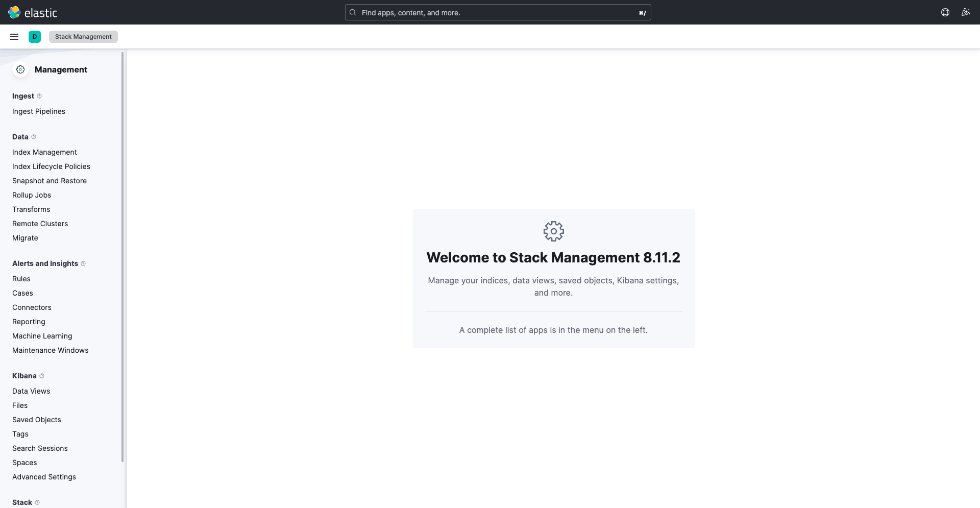Click the Data section heading
Image resolution: width=980 pixels, height=508 pixels.
pos(20,137)
